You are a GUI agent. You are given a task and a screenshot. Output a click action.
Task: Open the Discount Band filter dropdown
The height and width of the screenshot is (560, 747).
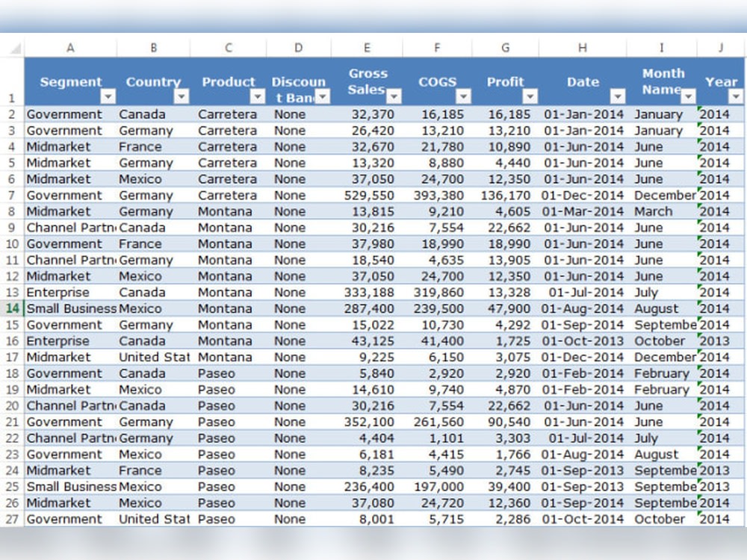point(323,96)
